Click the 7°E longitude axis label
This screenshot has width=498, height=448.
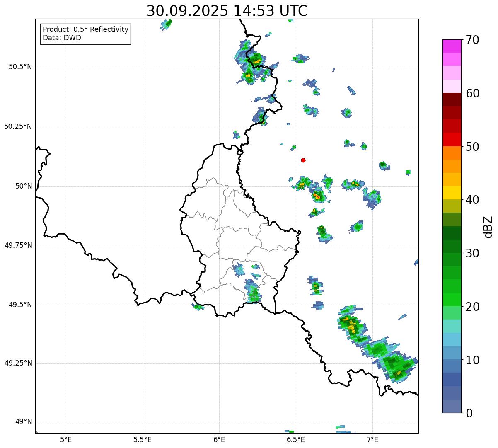pyautogui.click(x=372, y=439)
